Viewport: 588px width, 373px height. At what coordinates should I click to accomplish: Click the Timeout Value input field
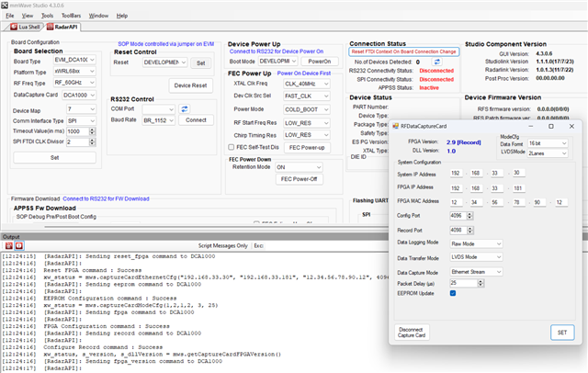[x=78, y=131]
